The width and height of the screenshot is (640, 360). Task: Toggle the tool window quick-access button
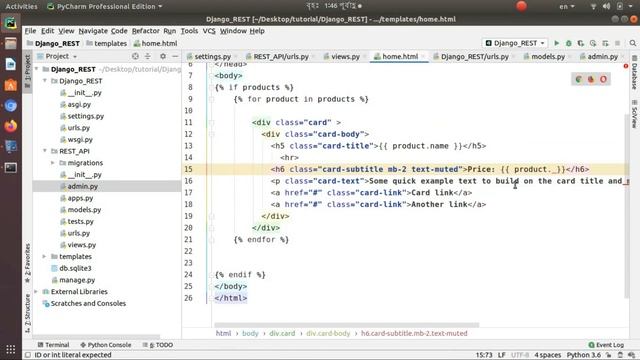click(28, 355)
